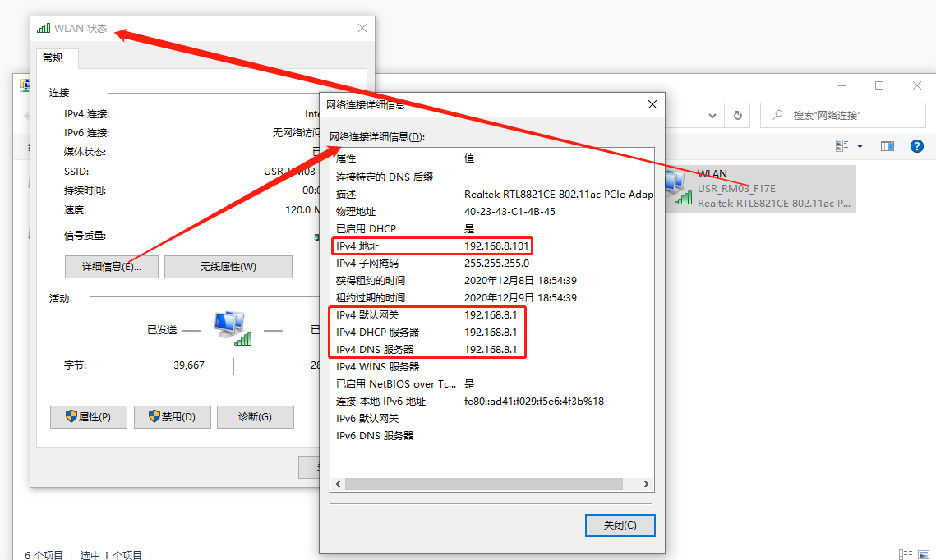Open the view options dropdown arrow
This screenshot has height=560, width=936.
pyautogui.click(x=860, y=146)
